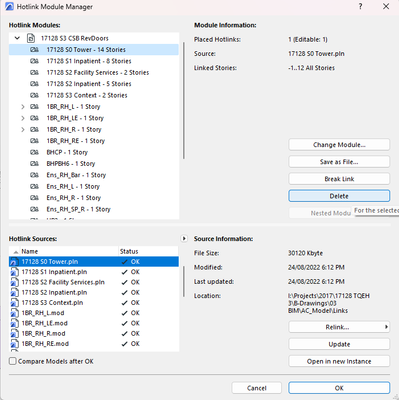Select the Ens_RH_SP_R - 1 Story module
Viewport: 399px width, 400px height.
[94, 209]
